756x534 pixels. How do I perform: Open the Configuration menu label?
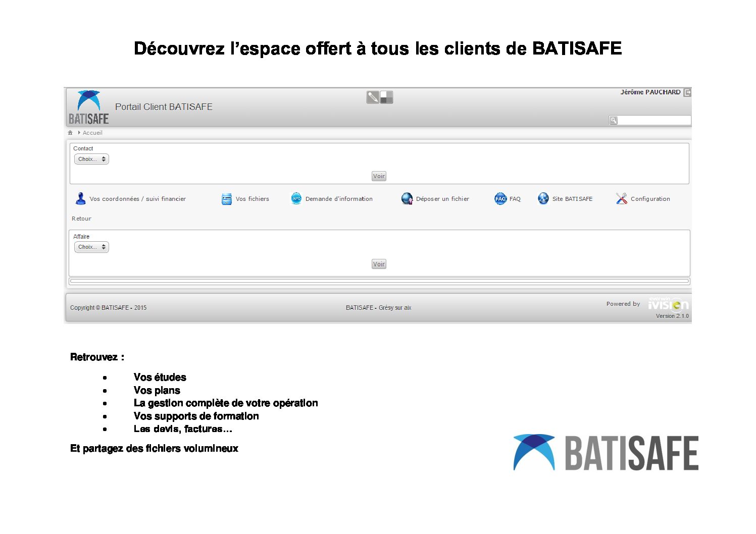(x=650, y=199)
